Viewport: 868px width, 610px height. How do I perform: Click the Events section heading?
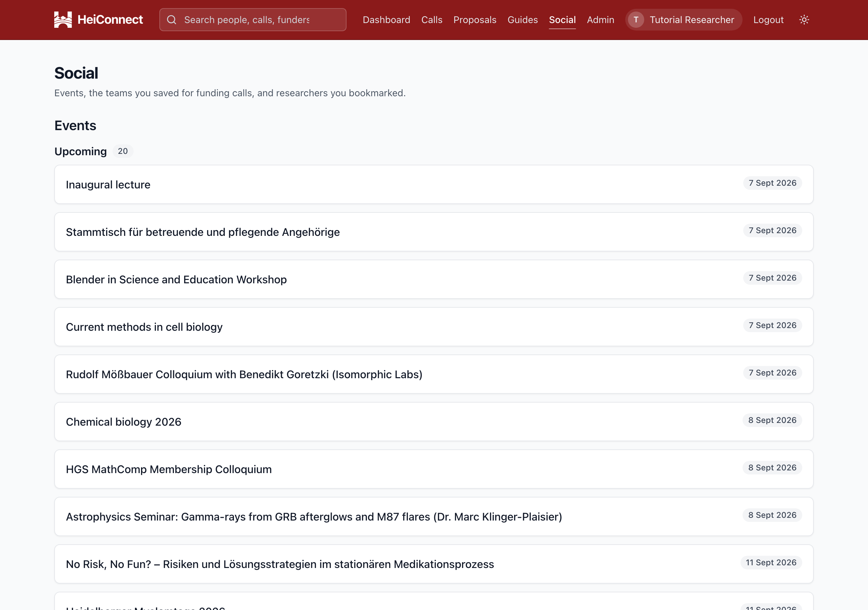pos(75,125)
